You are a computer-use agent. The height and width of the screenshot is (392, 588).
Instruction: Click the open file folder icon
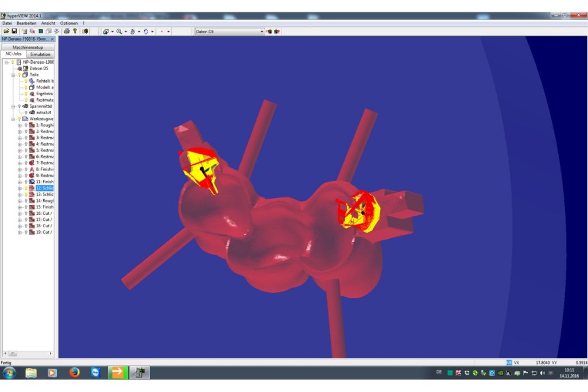(6, 31)
